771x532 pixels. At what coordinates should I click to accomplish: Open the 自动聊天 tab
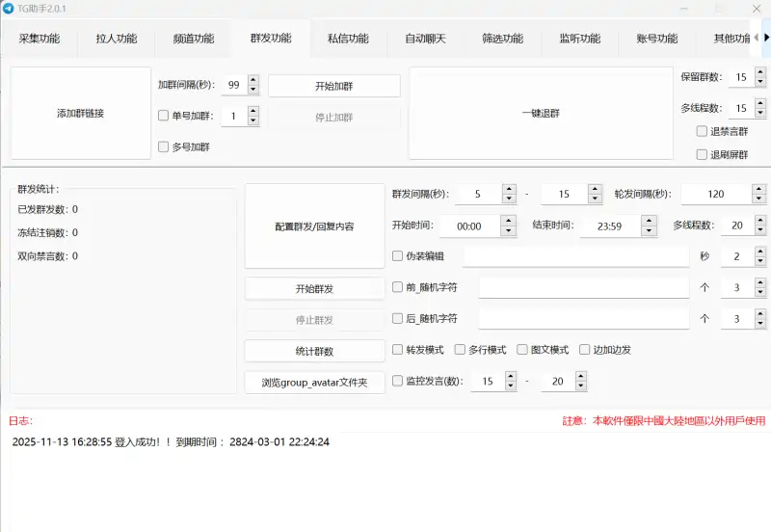click(x=425, y=39)
